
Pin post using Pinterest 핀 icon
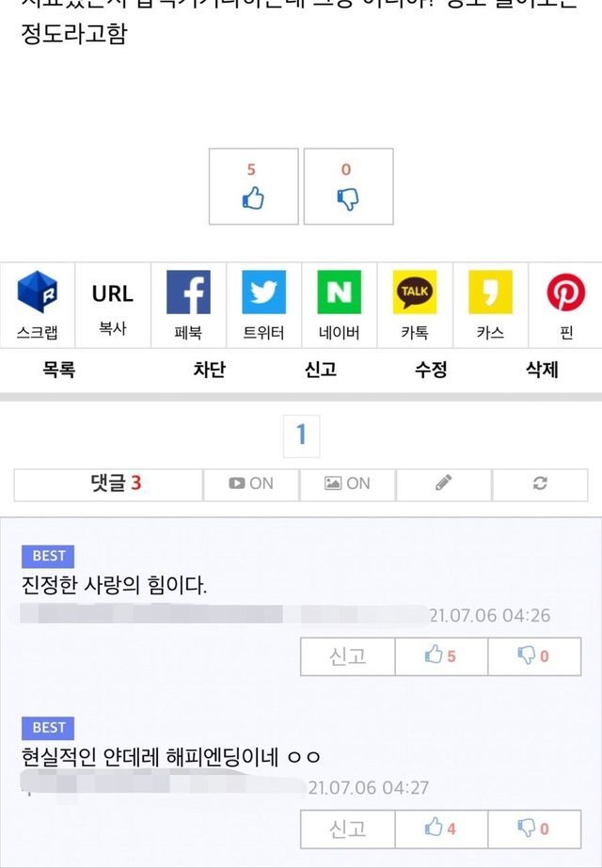pyautogui.click(x=565, y=305)
